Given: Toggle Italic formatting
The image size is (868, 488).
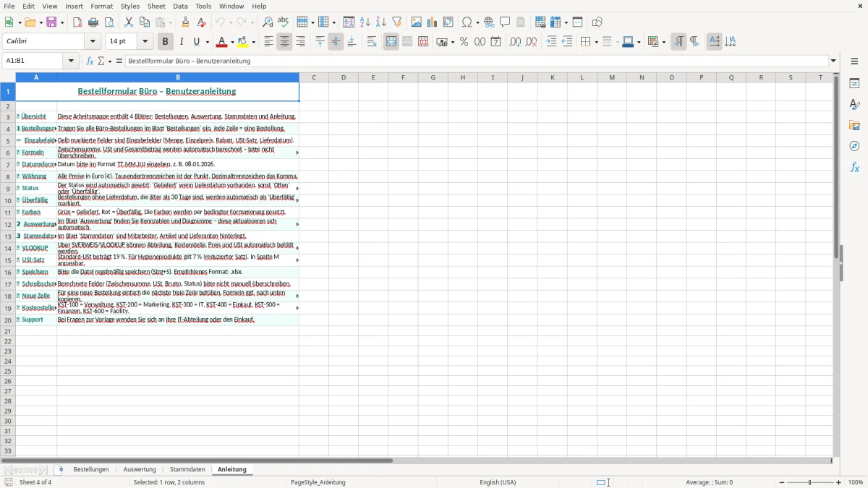Looking at the screenshot, I should coord(182,42).
